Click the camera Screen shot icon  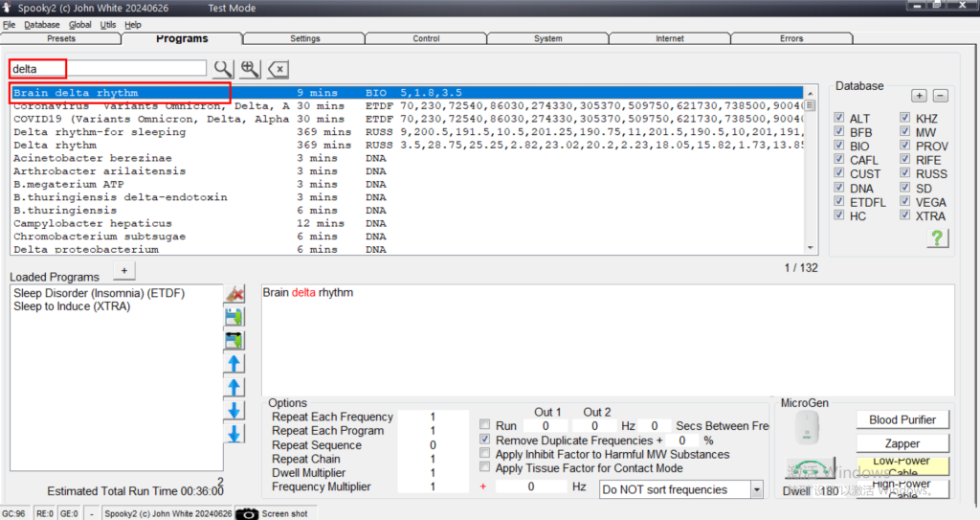247,513
